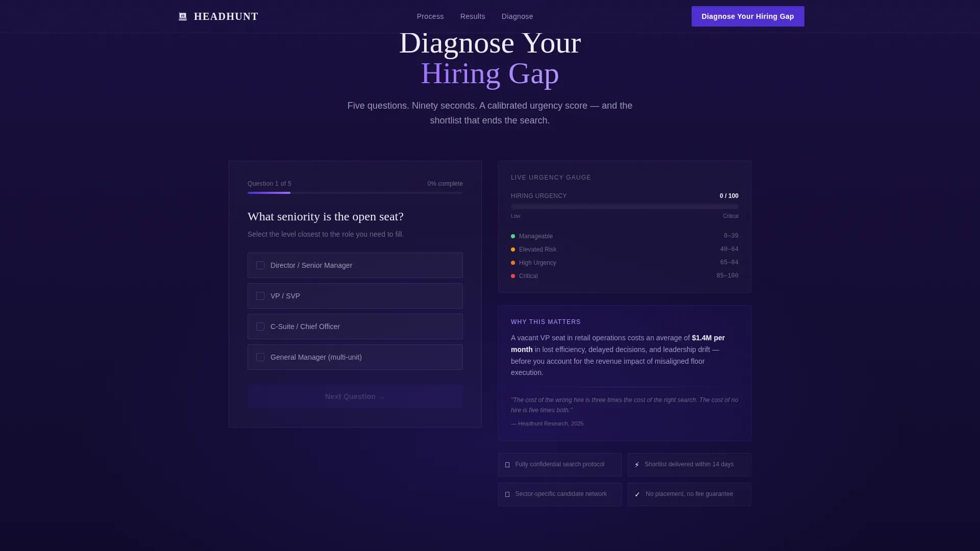Viewport: 980px width, 551px height.
Task: Click the 'WHY THIS MATTERS' heading
Action: click(546, 322)
